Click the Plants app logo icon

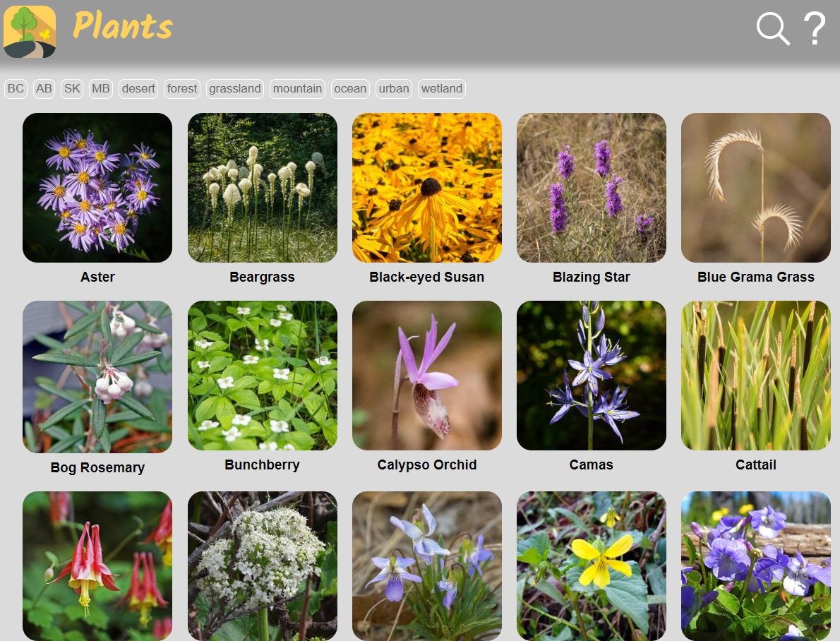30,32
